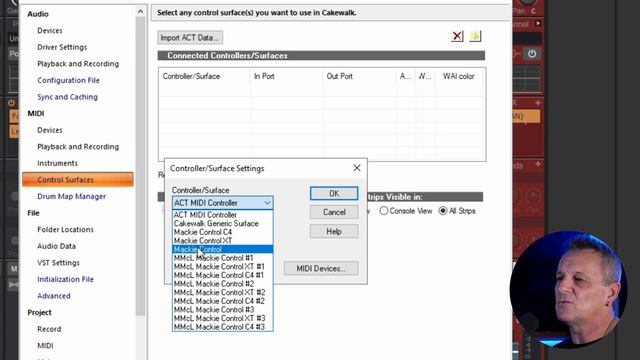Select the Console View radio button
Image resolution: width=640 pixels, height=360 pixels.
(x=384, y=211)
